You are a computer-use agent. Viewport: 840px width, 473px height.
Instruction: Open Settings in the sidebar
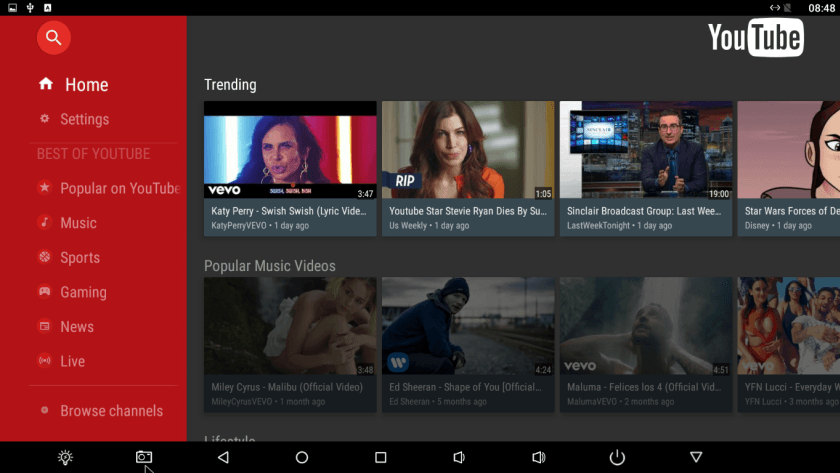(84, 119)
